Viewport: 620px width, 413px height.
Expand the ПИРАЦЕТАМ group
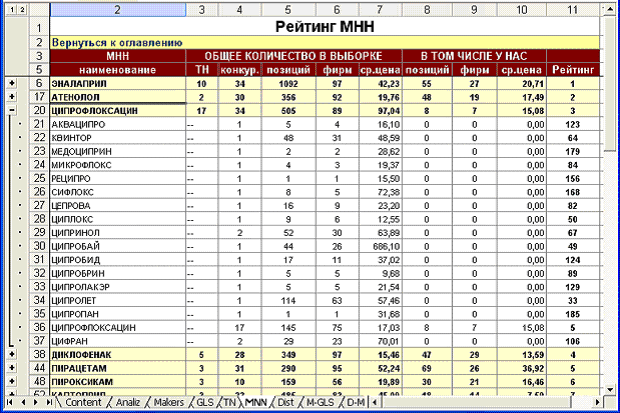[12, 368]
